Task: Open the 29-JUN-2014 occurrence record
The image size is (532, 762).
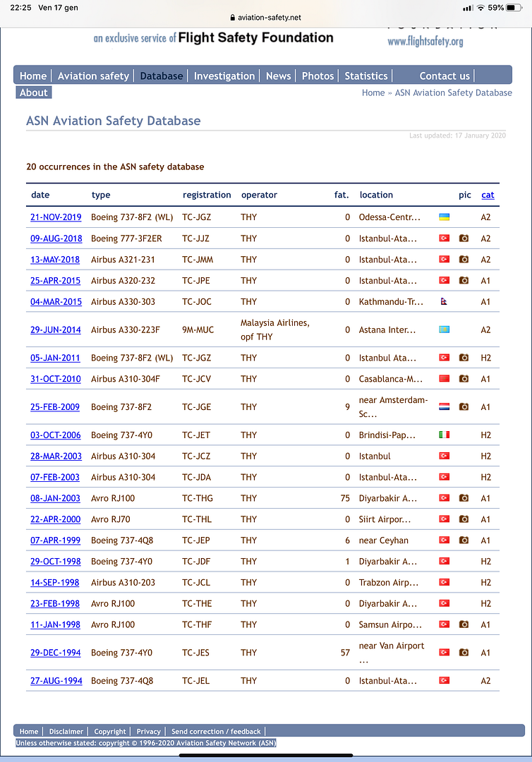Action: pyautogui.click(x=55, y=329)
